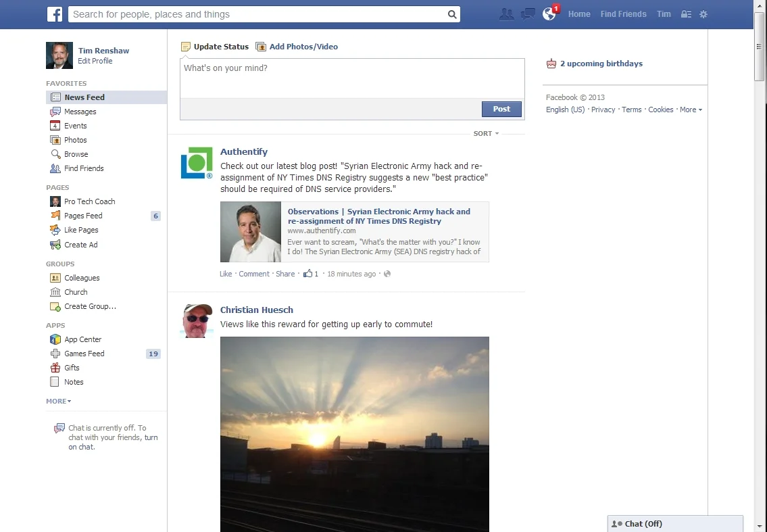Click Edit Profile link
767x532 pixels.
(95, 61)
